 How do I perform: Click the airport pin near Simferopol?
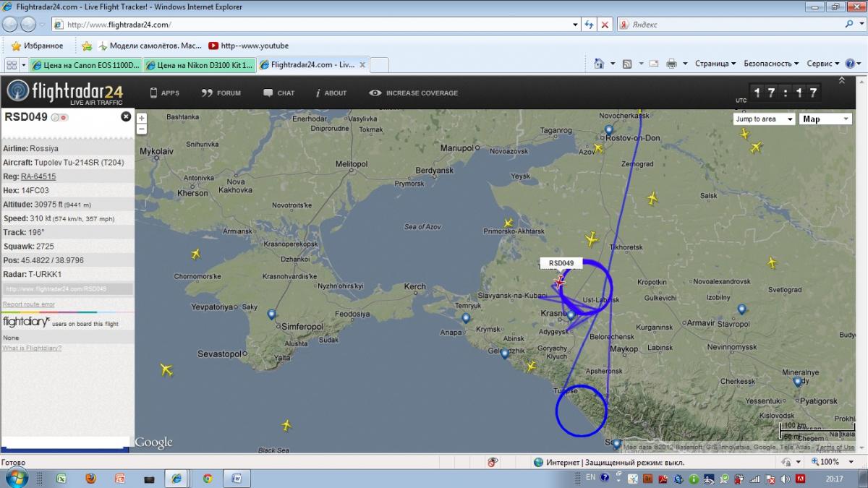271,314
